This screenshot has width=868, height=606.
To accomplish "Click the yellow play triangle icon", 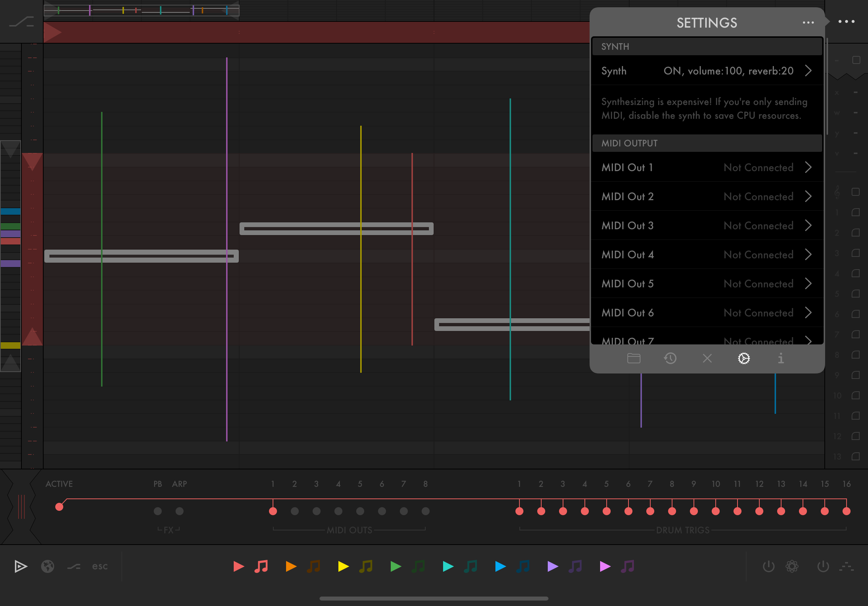I will [x=343, y=566].
